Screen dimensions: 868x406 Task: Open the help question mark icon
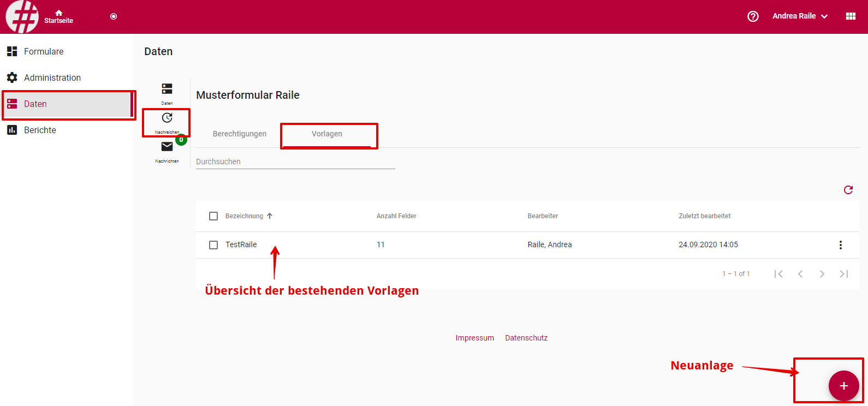click(753, 16)
